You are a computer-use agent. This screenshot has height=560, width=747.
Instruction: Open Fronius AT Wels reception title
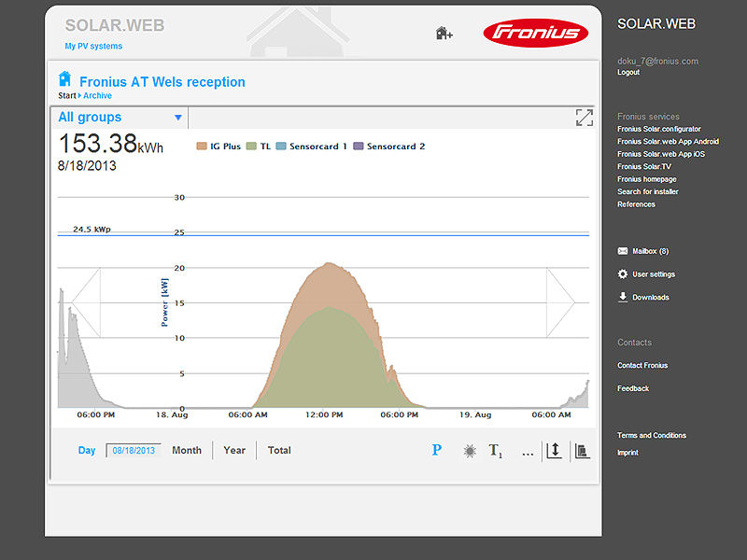tap(162, 82)
